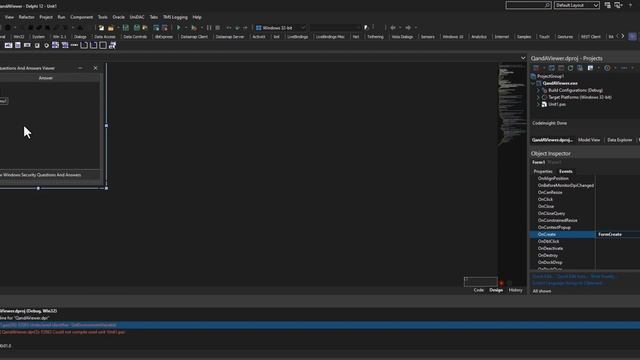Open the Refactor menu

[27, 17]
